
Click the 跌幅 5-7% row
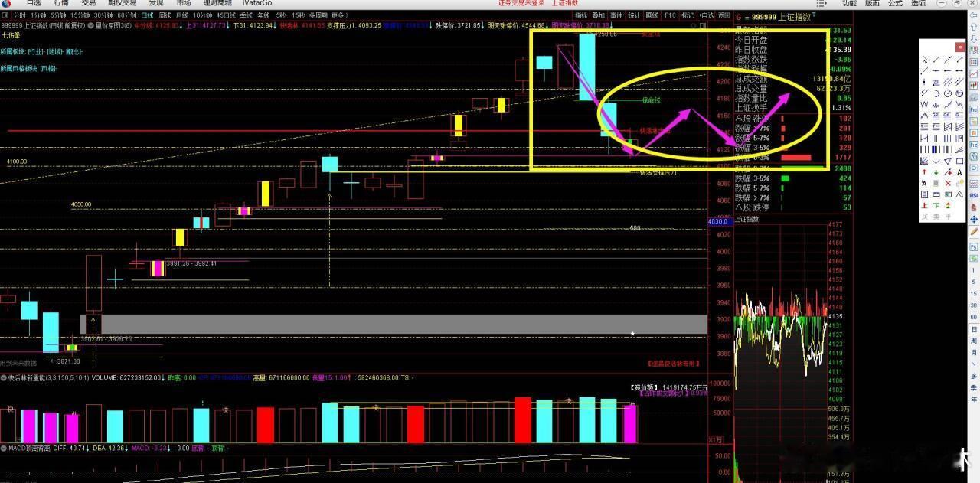click(x=793, y=188)
